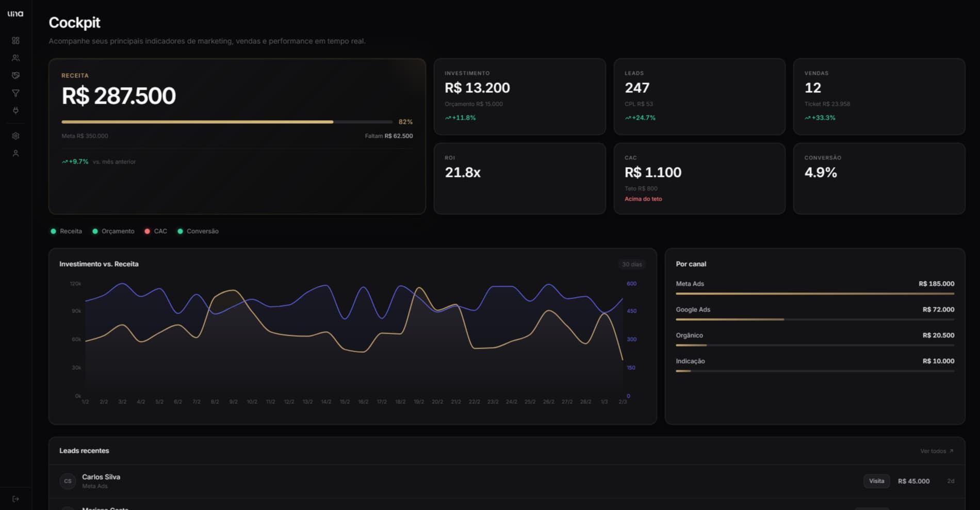Open the integrations plug icon in the sidebar
This screenshot has width=980, height=510.
[15, 110]
